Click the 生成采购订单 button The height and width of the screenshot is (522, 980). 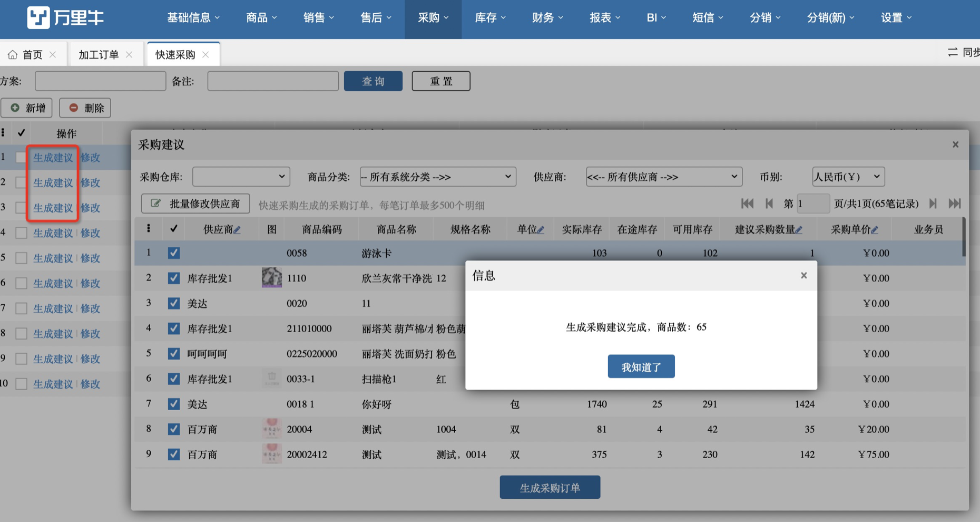coord(550,487)
